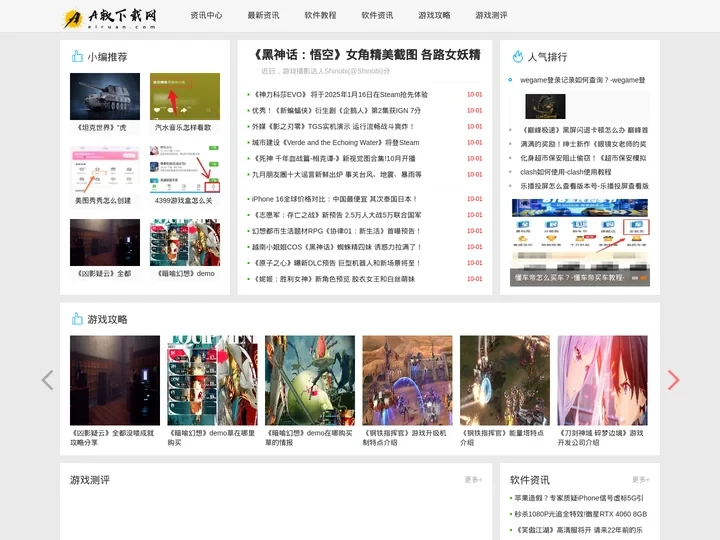Viewport: 720px width, 540px height.
Task: Click the 《暗喻幻想》demo thumbnail in 小编推荐
Action: pos(185,242)
